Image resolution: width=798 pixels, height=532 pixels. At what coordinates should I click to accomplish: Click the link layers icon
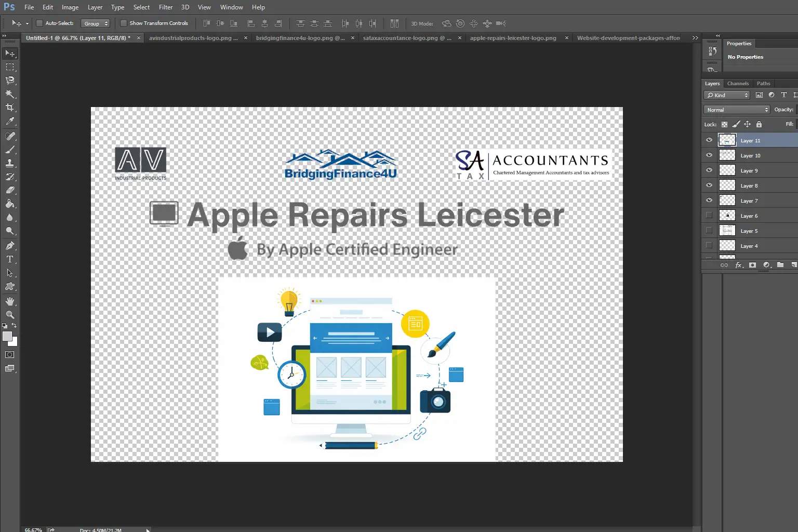[x=724, y=265]
